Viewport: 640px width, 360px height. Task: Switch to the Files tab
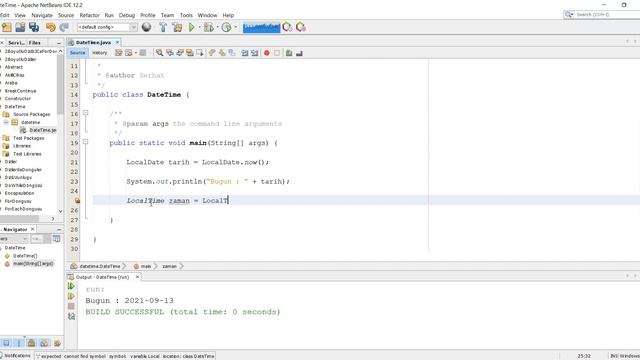[35, 42]
